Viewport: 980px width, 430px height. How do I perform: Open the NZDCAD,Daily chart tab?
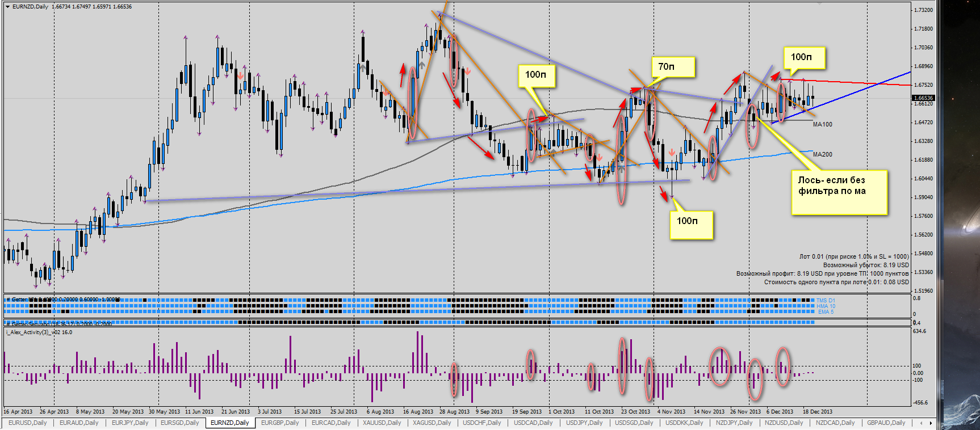[835, 423]
